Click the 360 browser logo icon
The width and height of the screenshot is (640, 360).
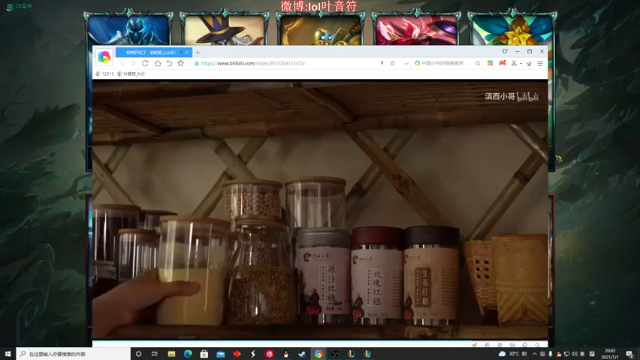click(104, 57)
